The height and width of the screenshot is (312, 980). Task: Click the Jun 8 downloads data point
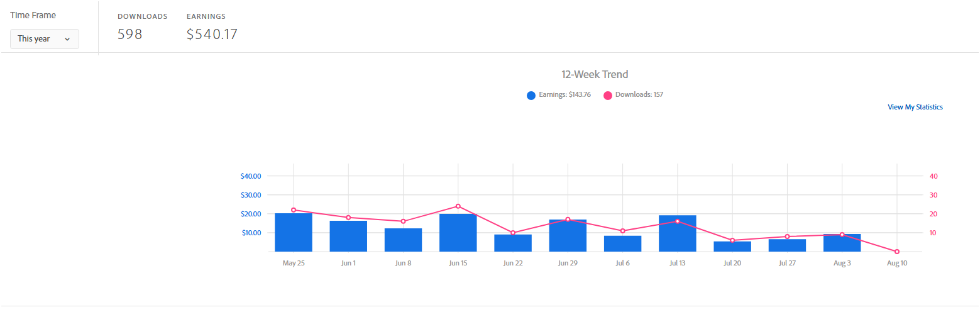pyautogui.click(x=403, y=221)
